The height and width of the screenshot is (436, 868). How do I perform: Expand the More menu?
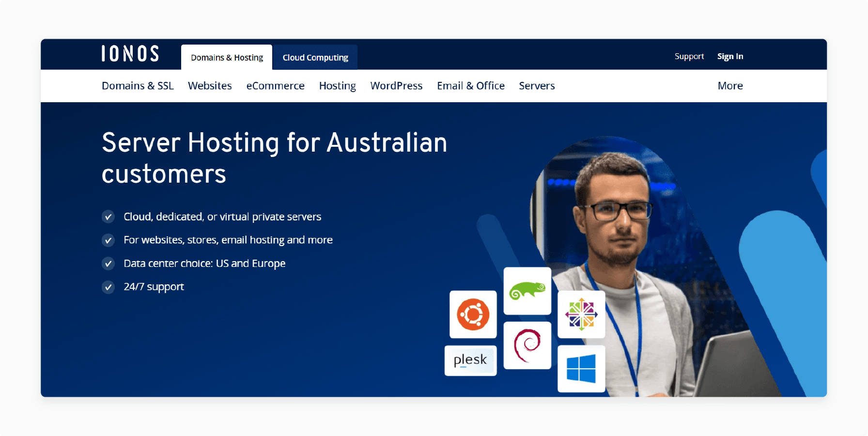point(730,86)
